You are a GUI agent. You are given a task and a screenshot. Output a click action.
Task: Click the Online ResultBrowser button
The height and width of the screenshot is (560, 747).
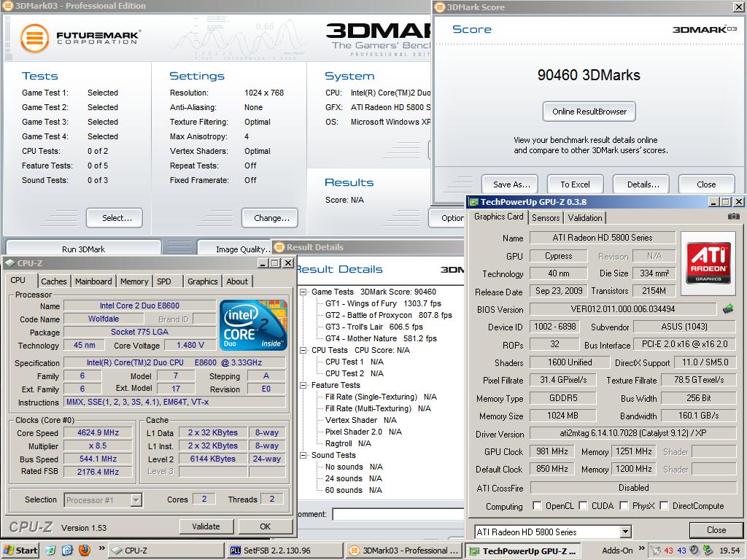click(x=589, y=112)
